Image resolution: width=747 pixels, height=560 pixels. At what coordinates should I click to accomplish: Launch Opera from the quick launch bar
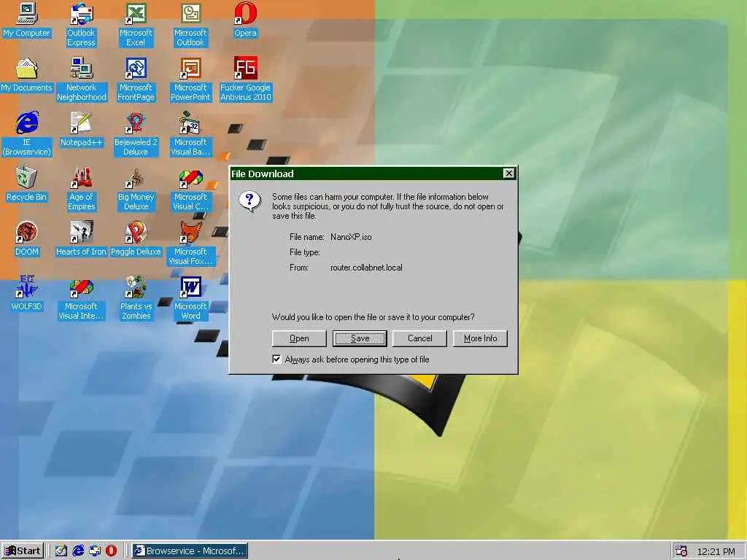tap(111, 551)
